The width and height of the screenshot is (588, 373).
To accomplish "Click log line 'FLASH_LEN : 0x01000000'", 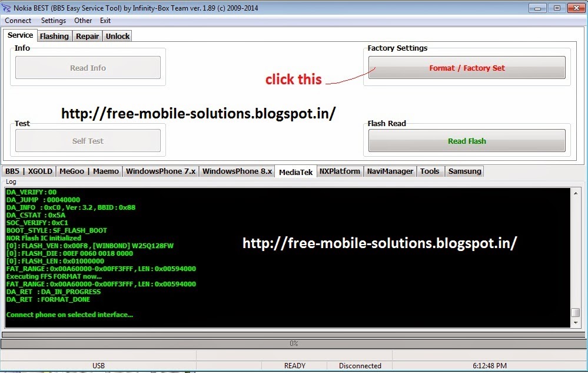I will (x=55, y=261).
